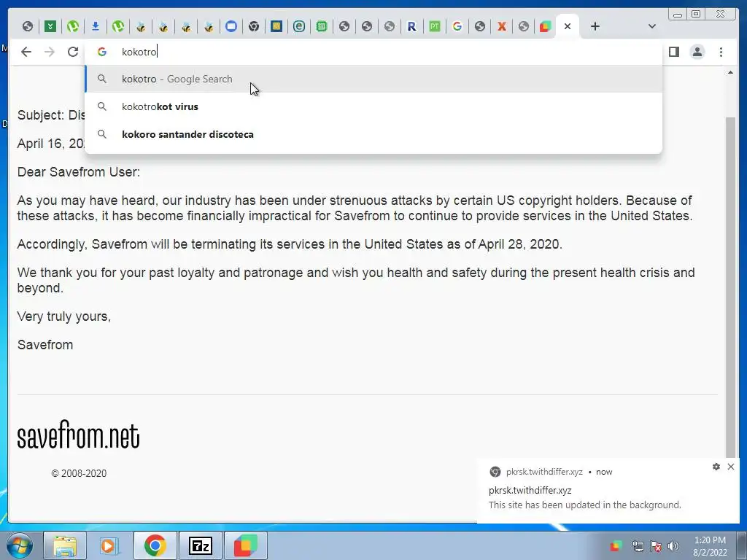Open Chrome's side panel
Image resolution: width=747 pixels, height=560 pixels.
(x=673, y=52)
